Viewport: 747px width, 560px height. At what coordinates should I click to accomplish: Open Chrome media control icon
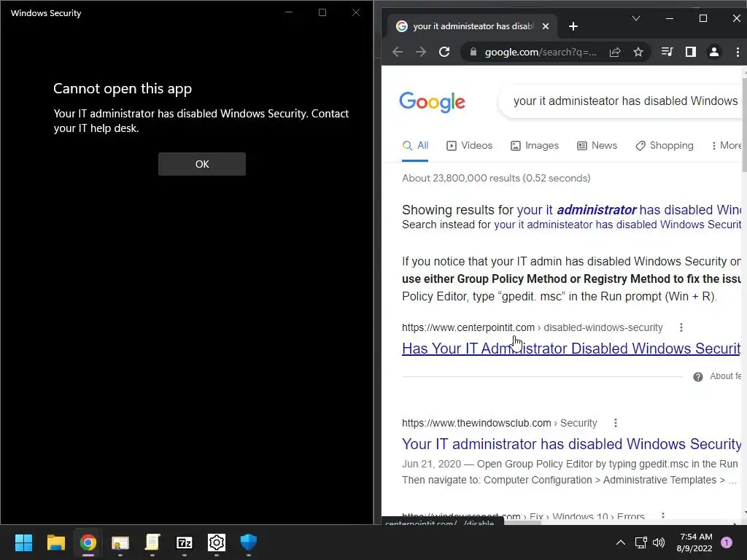pyautogui.click(x=667, y=52)
